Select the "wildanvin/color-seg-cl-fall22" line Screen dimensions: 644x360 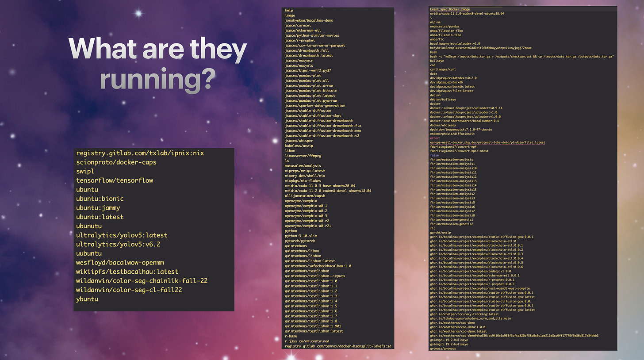click(129, 290)
